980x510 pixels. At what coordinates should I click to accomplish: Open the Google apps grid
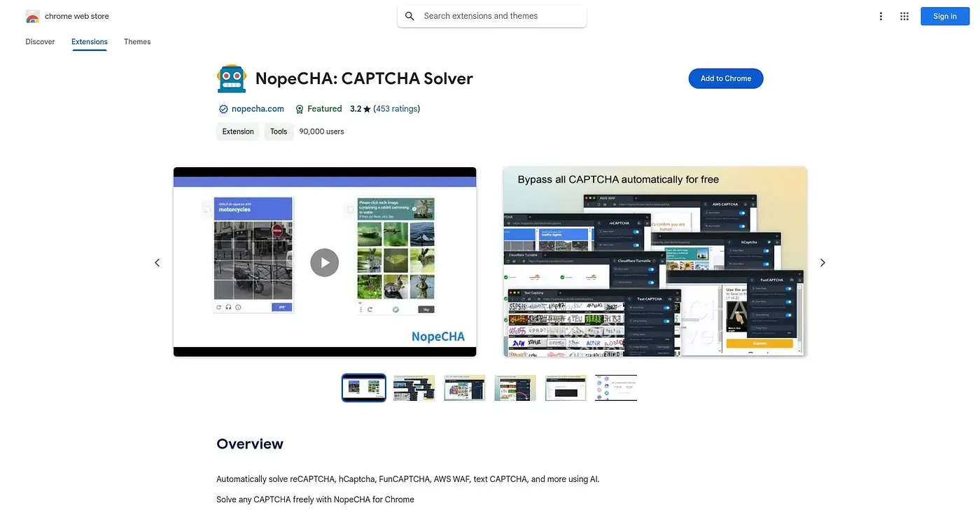pyautogui.click(x=904, y=16)
